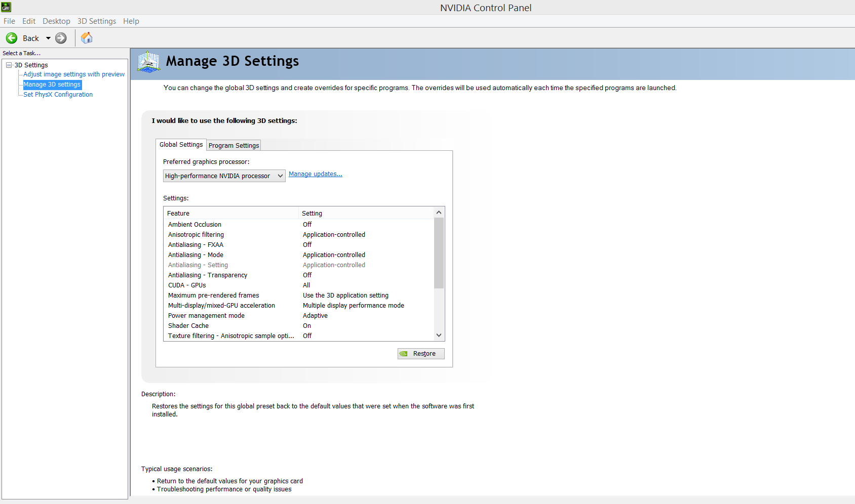Open Set PhysX Configuration task
Screen dimensions: 855x504
pos(58,95)
